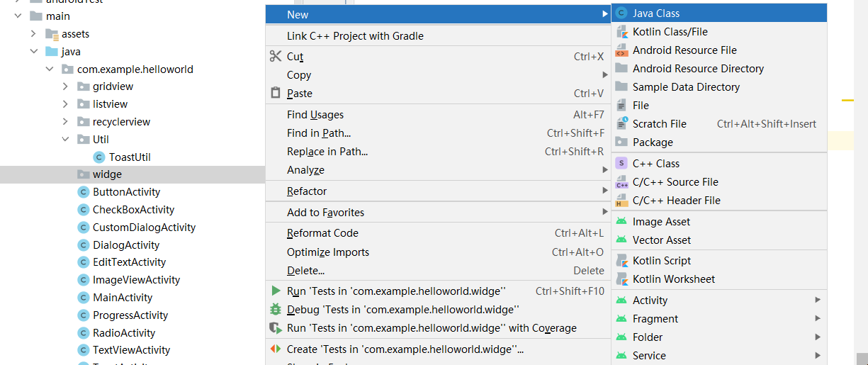The image size is (868, 365).
Task: Choose Reformat Code from context menu
Action: (x=322, y=233)
